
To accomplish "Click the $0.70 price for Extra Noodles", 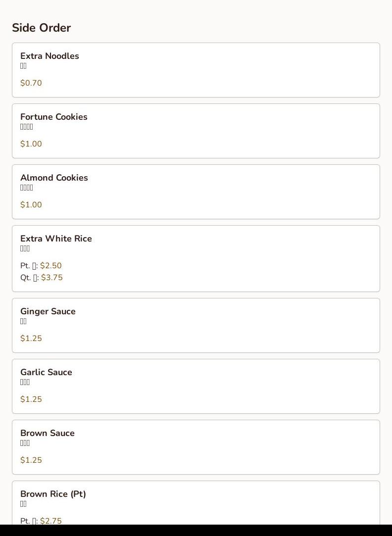I will point(31,83).
